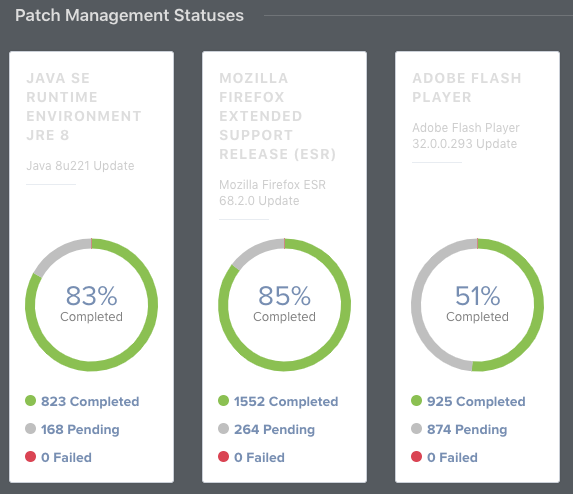Click the 83% Completed donut chart
The image size is (573, 494).
(x=91, y=305)
